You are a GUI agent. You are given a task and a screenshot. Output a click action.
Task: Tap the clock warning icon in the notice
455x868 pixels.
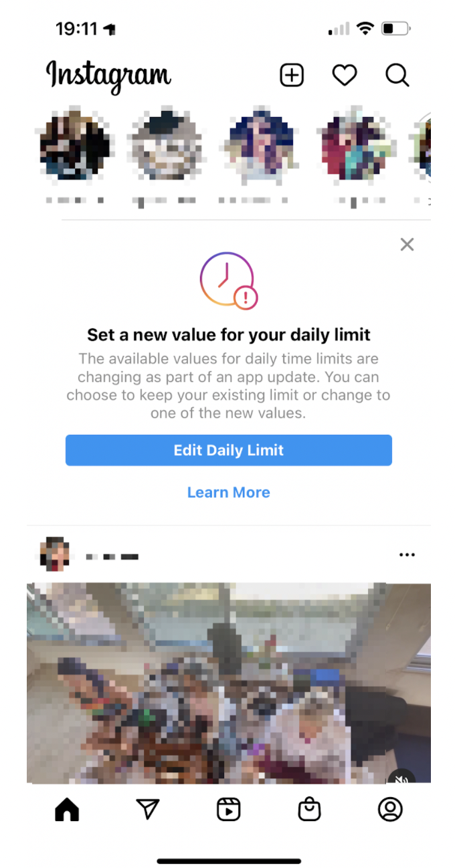(229, 281)
